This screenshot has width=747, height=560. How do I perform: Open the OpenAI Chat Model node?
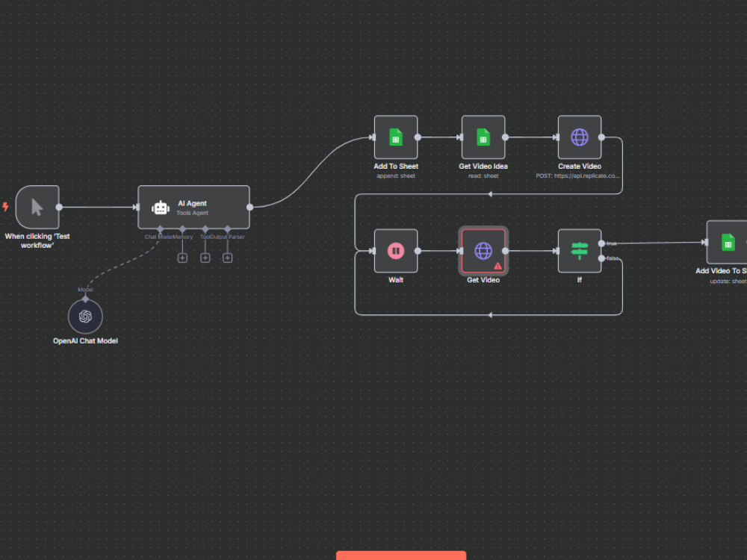[85, 316]
